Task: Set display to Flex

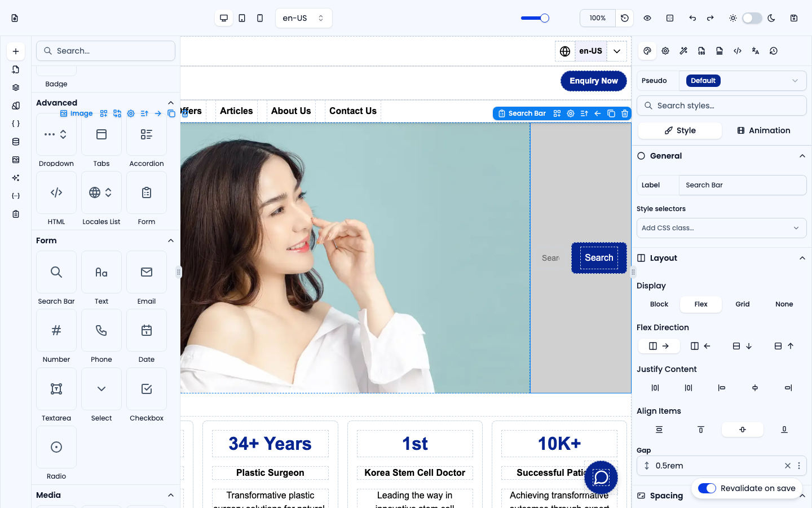Action: [x=701, y=304]
